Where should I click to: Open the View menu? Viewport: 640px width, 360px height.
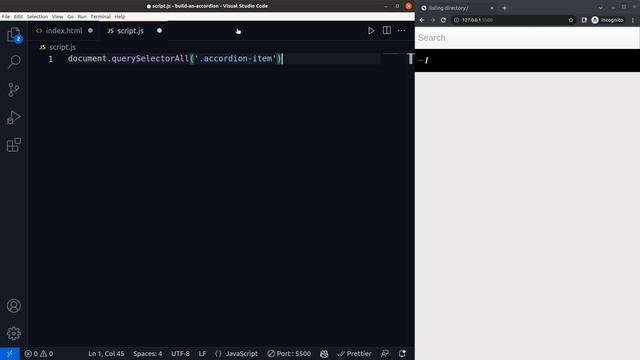[x=58, y=17]
